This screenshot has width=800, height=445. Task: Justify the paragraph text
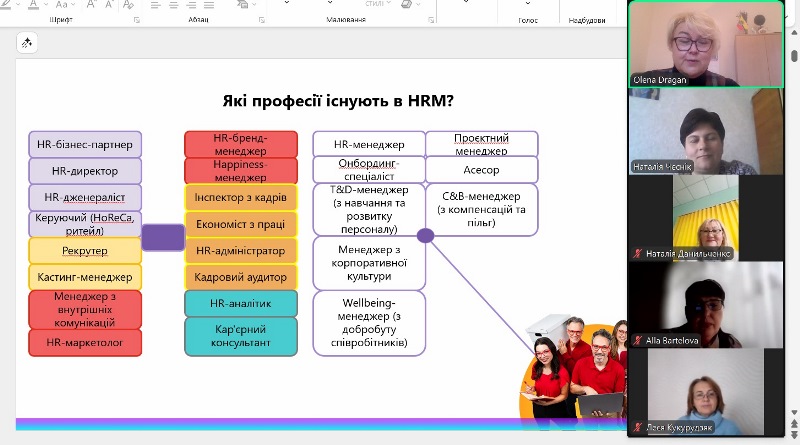[209, 5]
